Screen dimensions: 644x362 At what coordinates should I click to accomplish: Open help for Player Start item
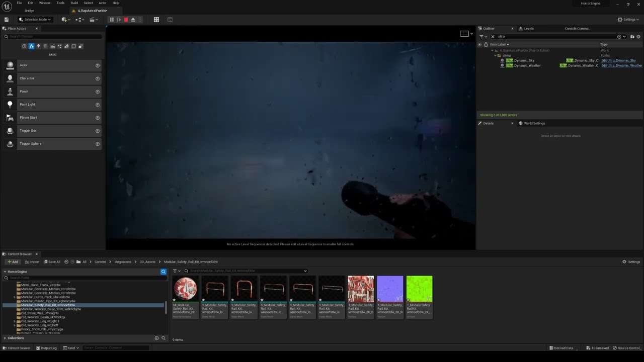point(98,118)
